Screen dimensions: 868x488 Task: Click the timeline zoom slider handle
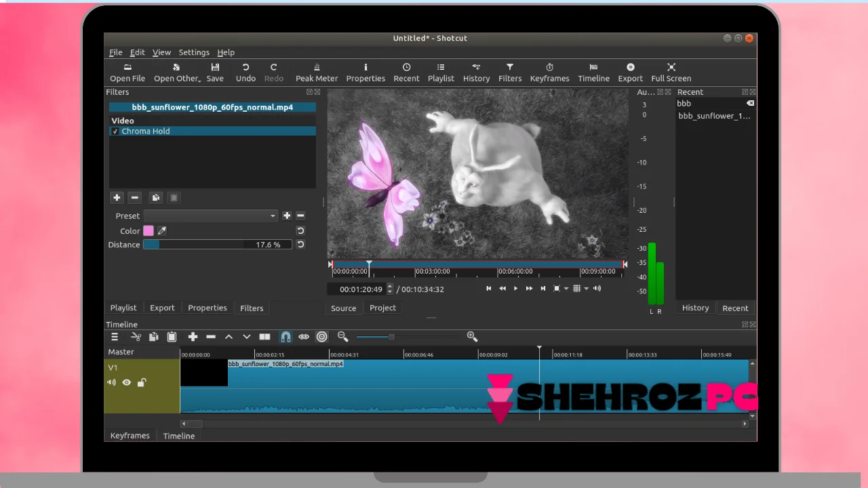click(391, 337)
